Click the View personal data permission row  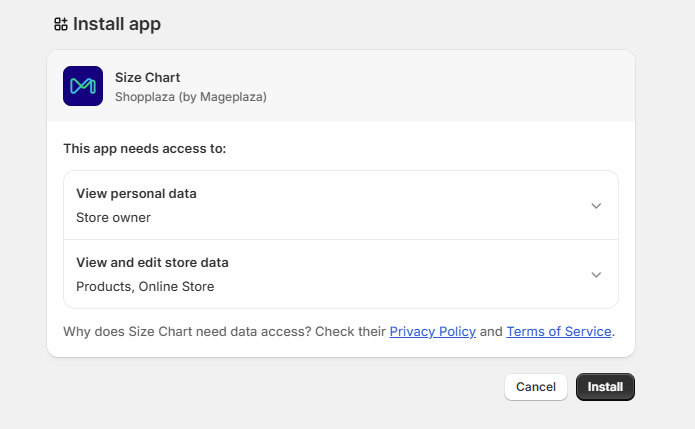tap(341, 205)
